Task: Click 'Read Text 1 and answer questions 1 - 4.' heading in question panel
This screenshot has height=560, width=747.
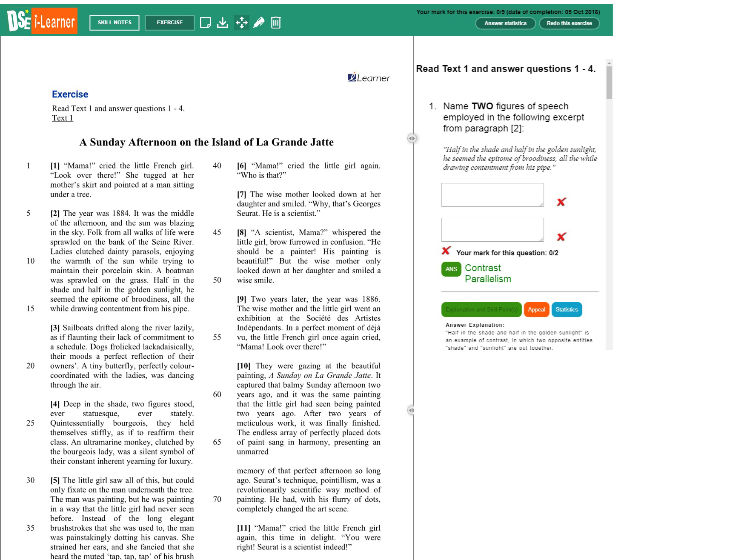Action: [506, 69]
